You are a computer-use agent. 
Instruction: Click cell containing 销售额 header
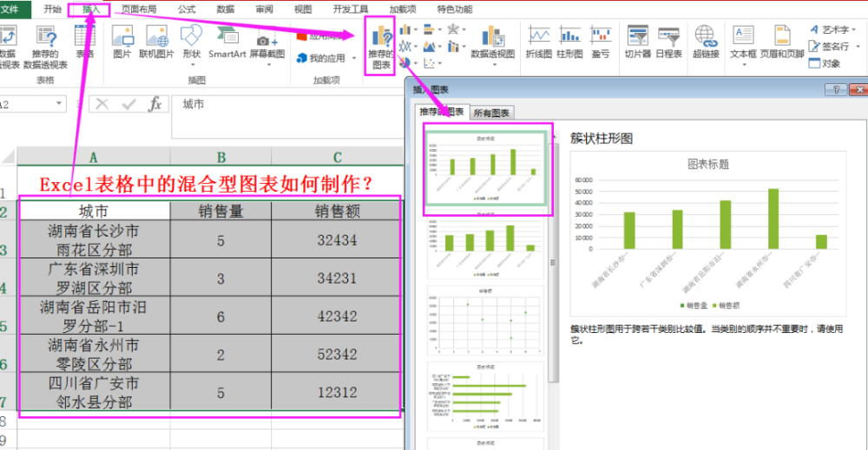click(337, 212)
